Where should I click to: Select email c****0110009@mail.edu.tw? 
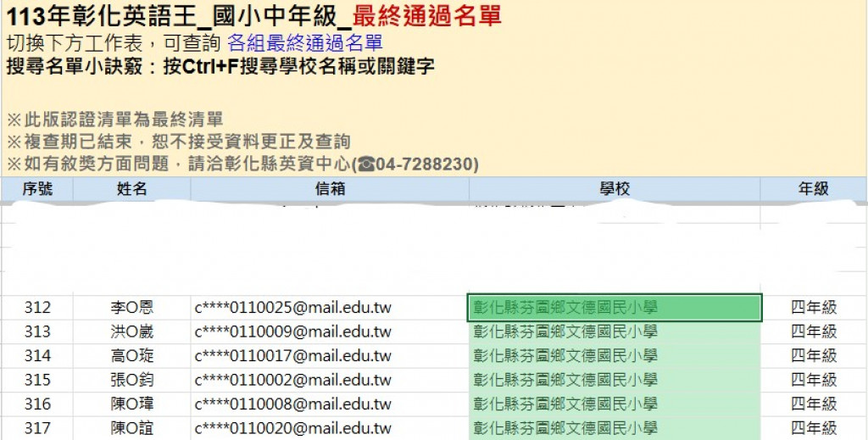pyautogui.click(x=293, y=331)
